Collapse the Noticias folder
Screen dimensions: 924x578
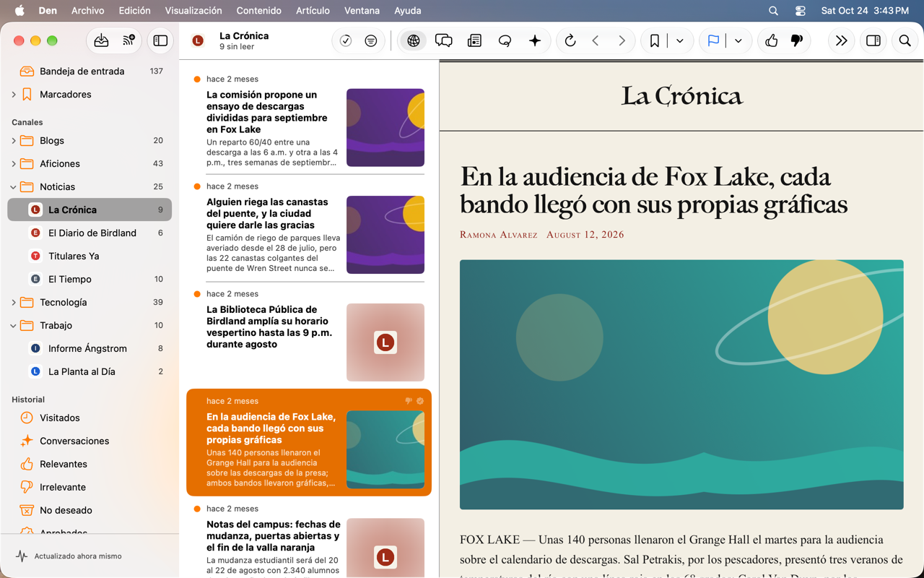[x=14, y=187]
